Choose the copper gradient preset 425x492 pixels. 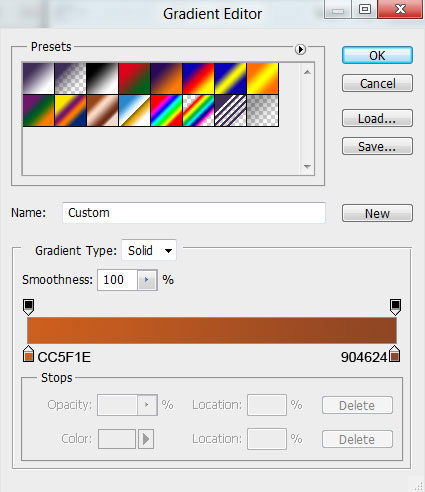click(x=102, y=110)
